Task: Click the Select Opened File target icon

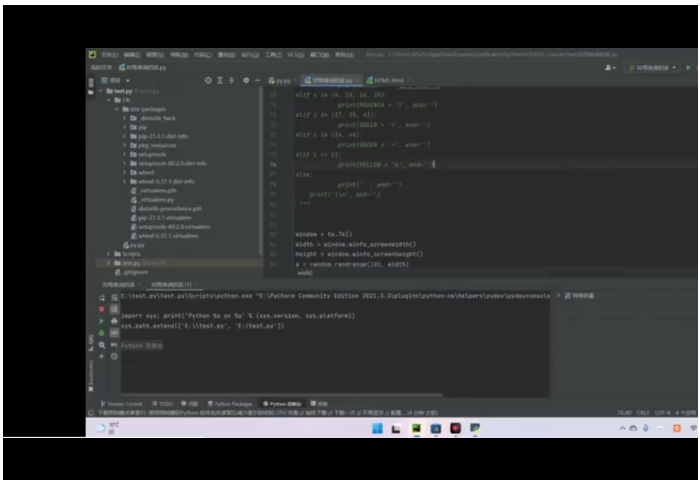Action: [x=208, y=80]
